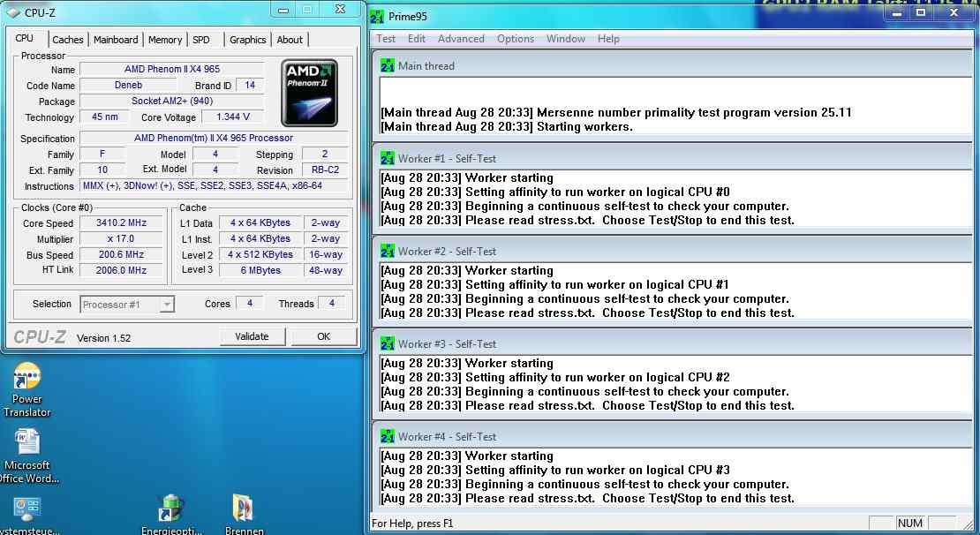Click CPU-Z title bar app icon
The height and width of the screenshot is (535, 980).
click(x=14, y=11)
